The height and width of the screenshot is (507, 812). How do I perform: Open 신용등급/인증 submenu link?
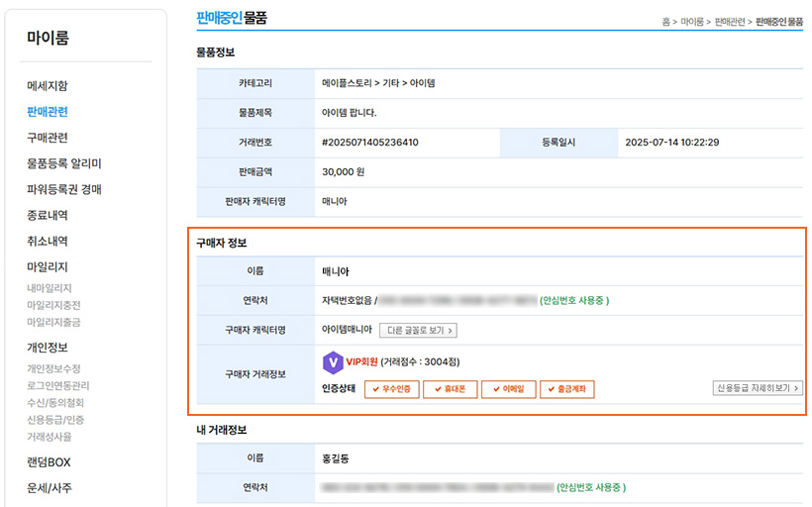(x=55, y=420)
